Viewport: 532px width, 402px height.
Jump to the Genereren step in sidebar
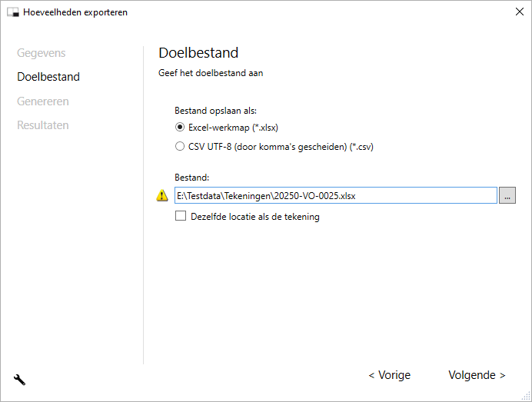pos(43,101)
